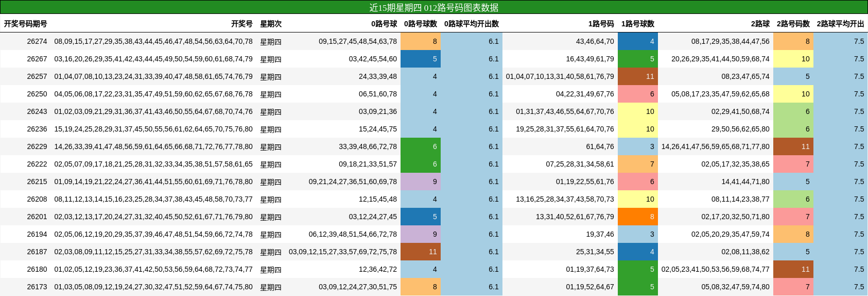Click the 星期四 cell in row 26173
This screenshot has width=868, height=296.
click(x=271, y=287)
